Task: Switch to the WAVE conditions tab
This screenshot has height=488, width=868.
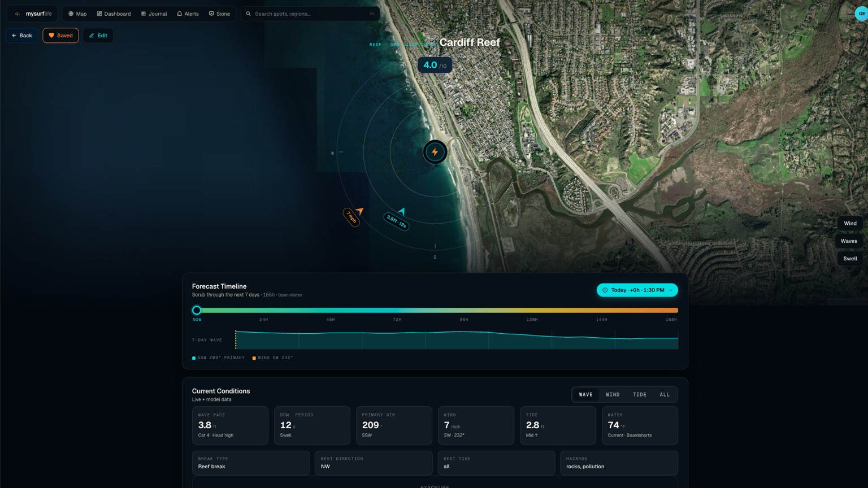Action: (586, 395)
